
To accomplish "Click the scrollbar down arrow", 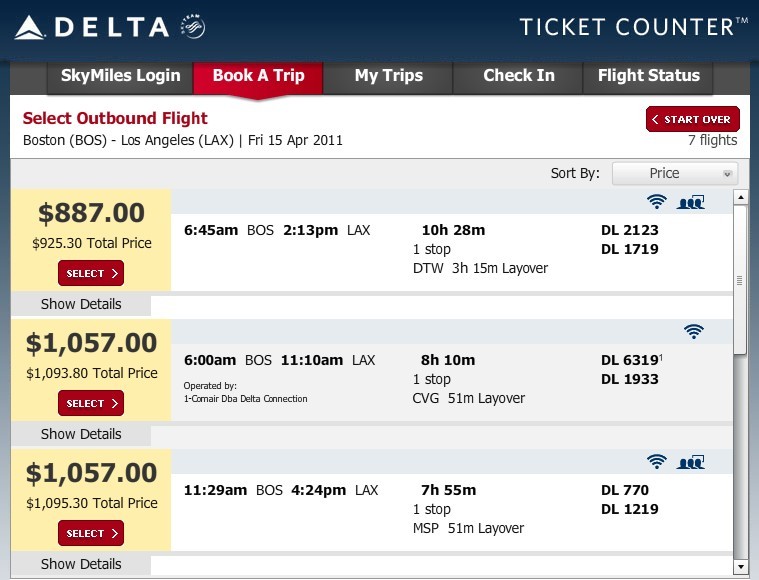I will pos(740,568).
